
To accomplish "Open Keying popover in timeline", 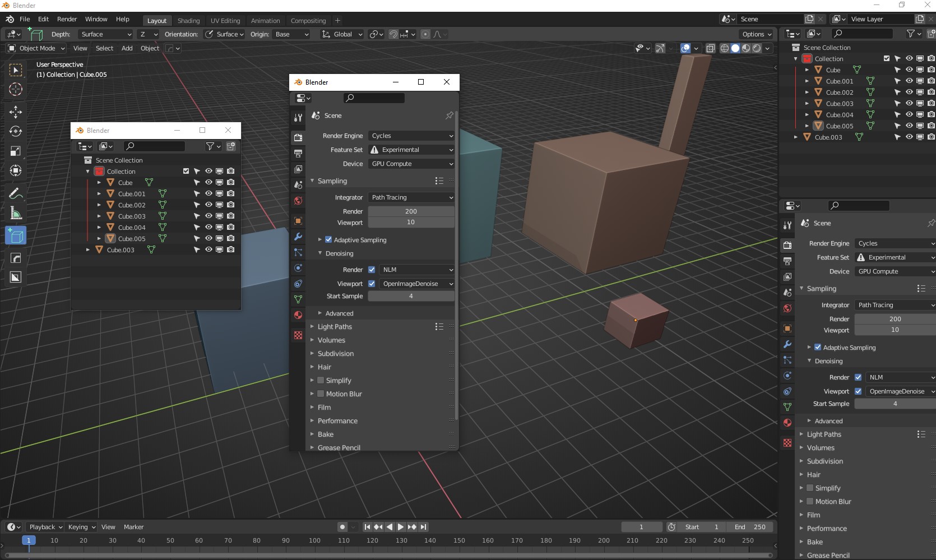I will coord(82,527).
